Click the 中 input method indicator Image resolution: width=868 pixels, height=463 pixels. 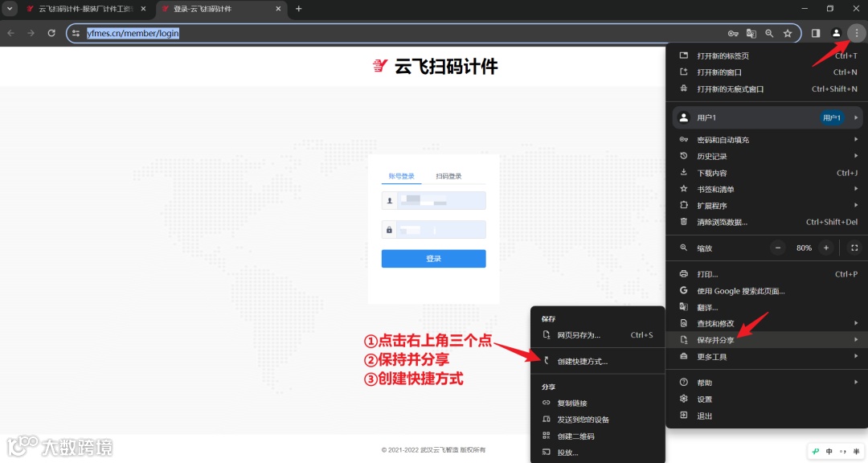coord(829,452)
